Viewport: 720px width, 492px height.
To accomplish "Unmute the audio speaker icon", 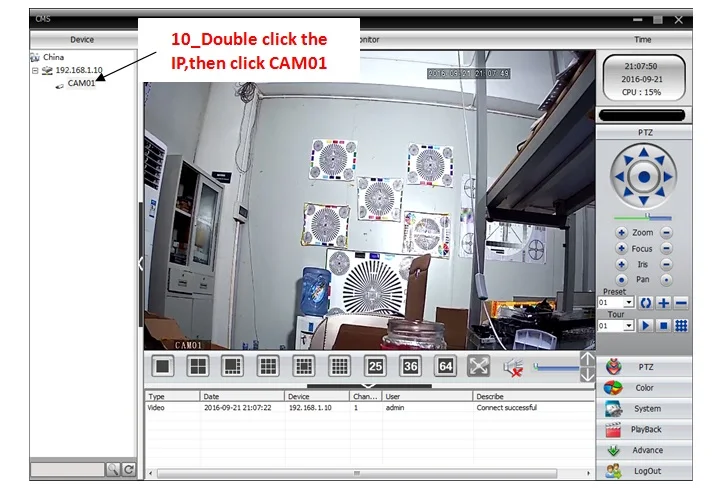I will pos(513,368).
